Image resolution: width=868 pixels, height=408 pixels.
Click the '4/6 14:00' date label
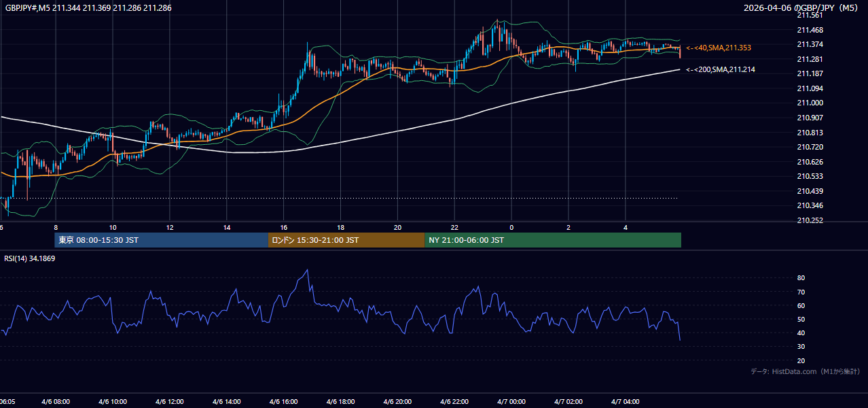227,402
